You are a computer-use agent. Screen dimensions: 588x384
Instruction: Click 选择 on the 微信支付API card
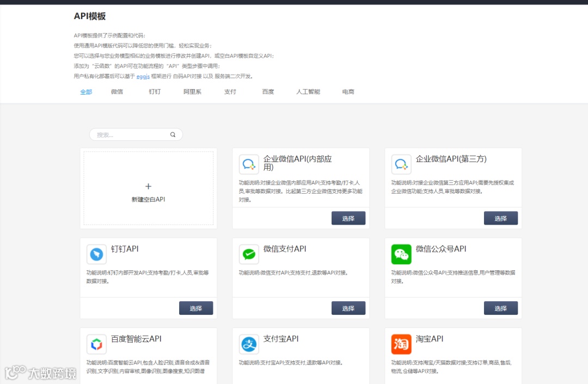(x=348, y=308)
